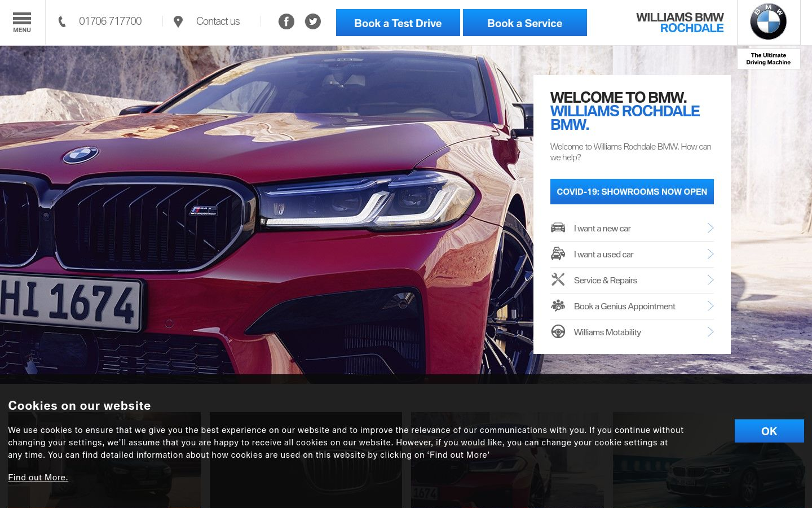Click the new car icon
812x508 pixels.
(x=558, y=228)
